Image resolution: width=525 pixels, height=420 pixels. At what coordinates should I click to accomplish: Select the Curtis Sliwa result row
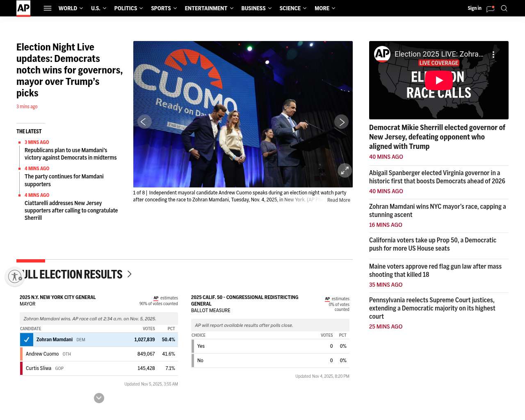(x=99, y=368)
